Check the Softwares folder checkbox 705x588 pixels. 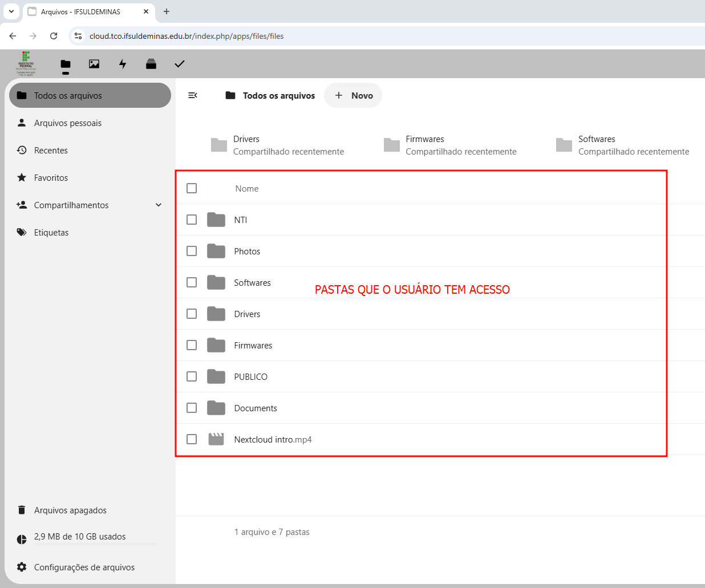[x=192, y=282]
